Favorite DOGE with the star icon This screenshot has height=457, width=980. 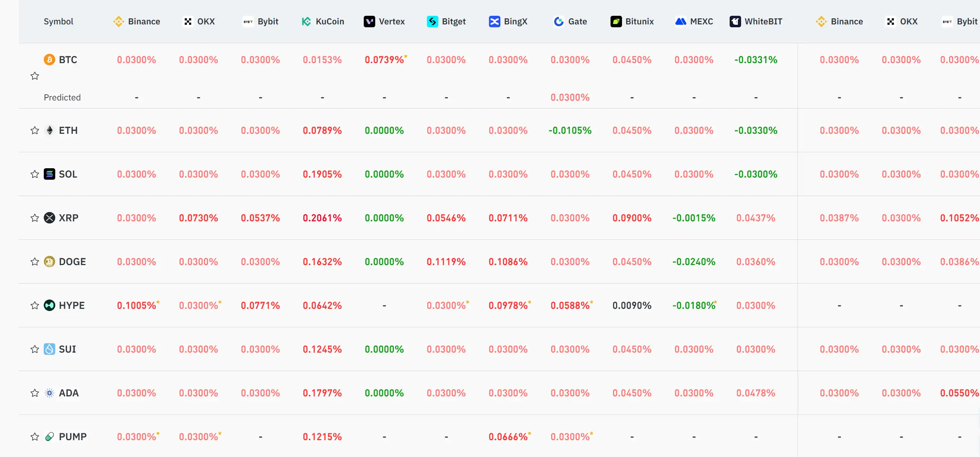point(35,262)
